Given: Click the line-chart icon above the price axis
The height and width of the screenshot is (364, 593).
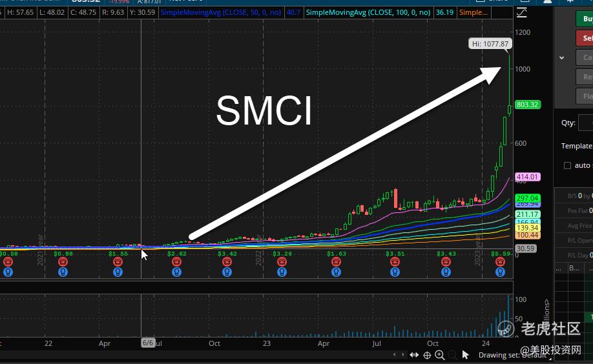Looking at the screenshot, I should coord(521,13).
